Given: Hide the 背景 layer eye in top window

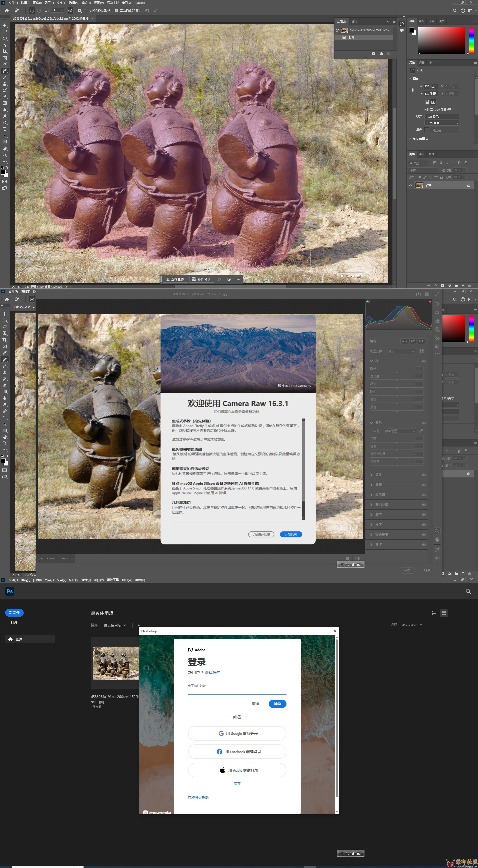Looking at the screenshot, I should click(410, 185).
